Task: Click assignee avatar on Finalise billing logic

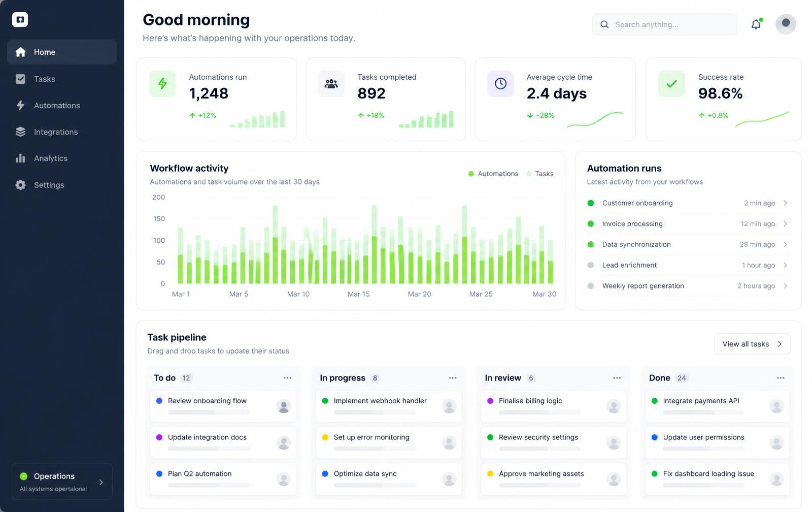Action: coord(614,406)
